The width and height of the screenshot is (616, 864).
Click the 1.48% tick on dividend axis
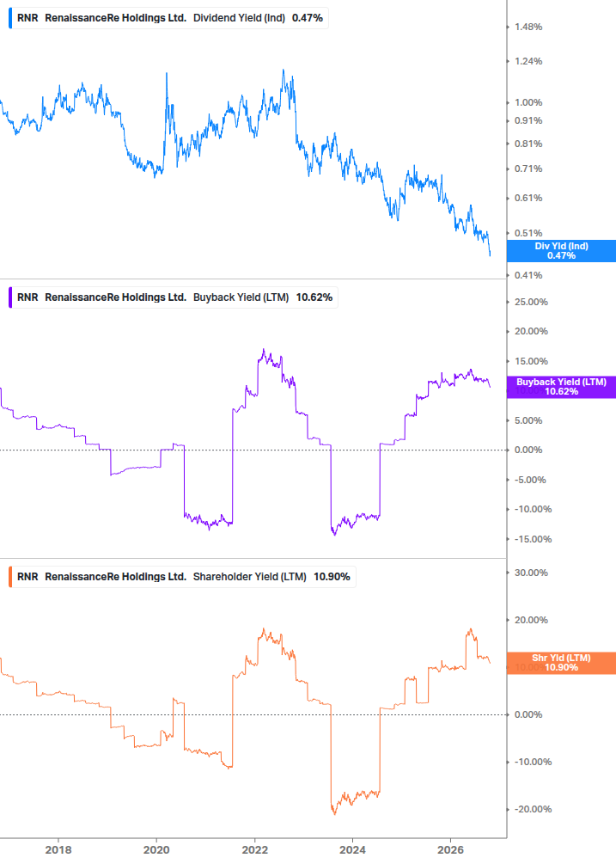click(x=528, y=27)
